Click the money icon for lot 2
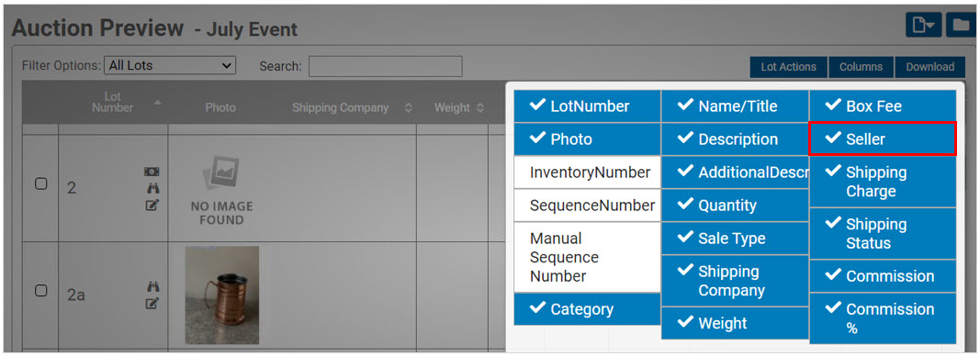980x356 pixels. (x=152, y=172)
